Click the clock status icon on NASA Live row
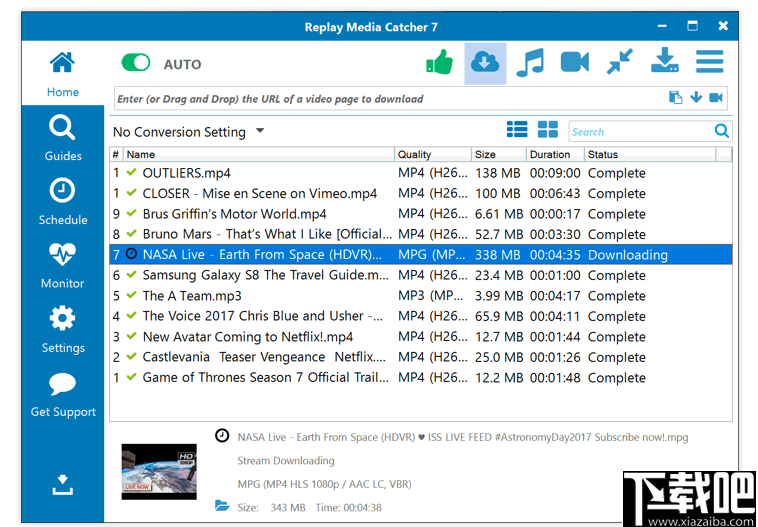This screenshot has height=527, width=758. coord(131,253)
